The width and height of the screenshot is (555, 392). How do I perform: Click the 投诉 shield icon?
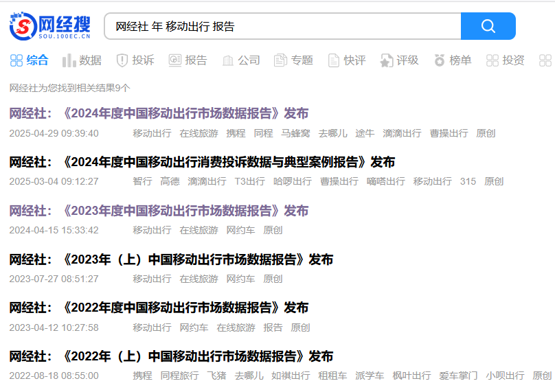pyautogui.click(x=122, y=60)
